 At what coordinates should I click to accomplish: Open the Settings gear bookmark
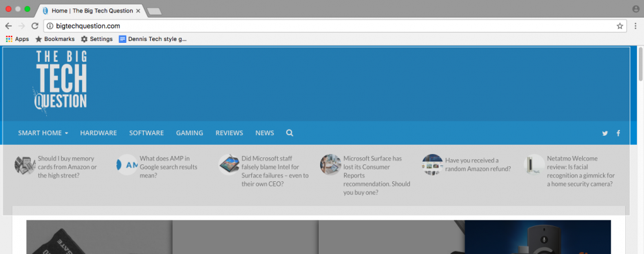96,39
